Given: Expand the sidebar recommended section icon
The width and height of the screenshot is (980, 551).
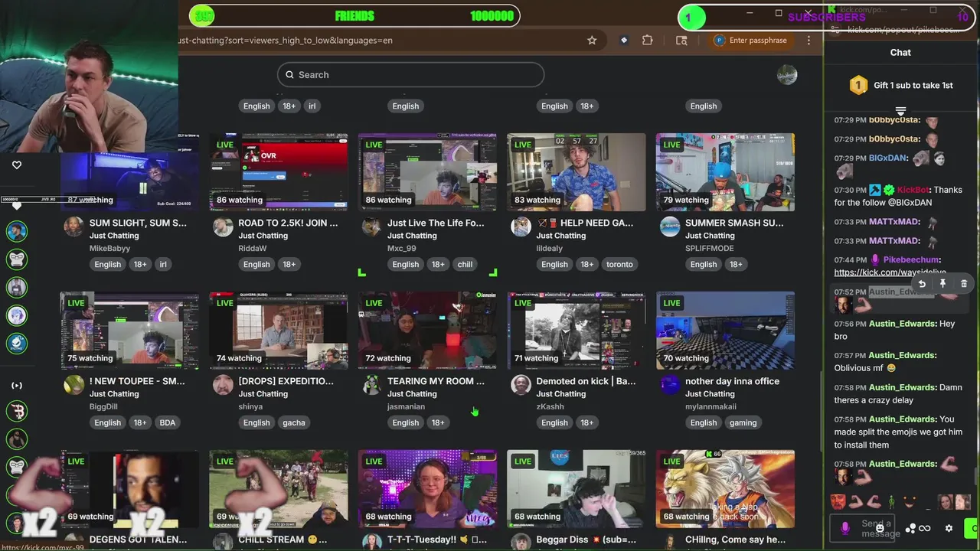Looking at the screenshot, I should click(x=17, y=386).
